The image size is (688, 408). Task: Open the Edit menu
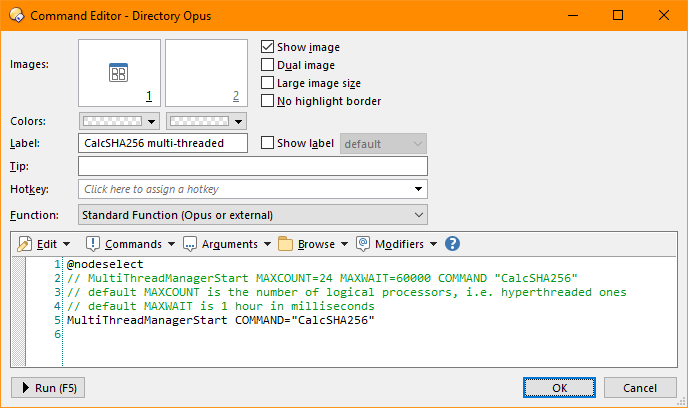(x=47, y=244)
